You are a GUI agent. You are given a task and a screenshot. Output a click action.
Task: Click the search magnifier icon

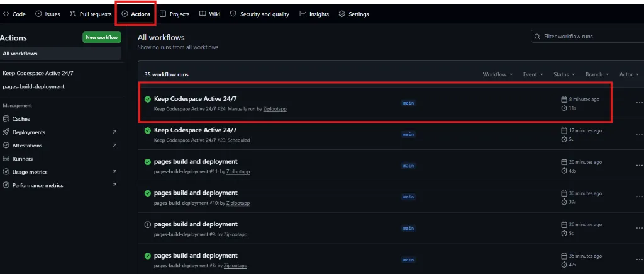click(x=537, y=36)
